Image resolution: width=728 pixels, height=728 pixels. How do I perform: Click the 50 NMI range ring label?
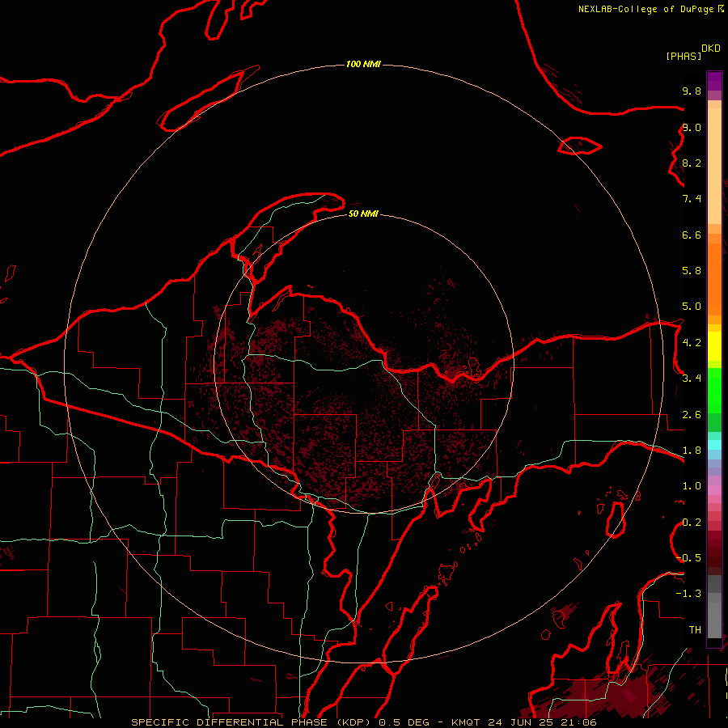pyautogui.click(x=363, y=214)
